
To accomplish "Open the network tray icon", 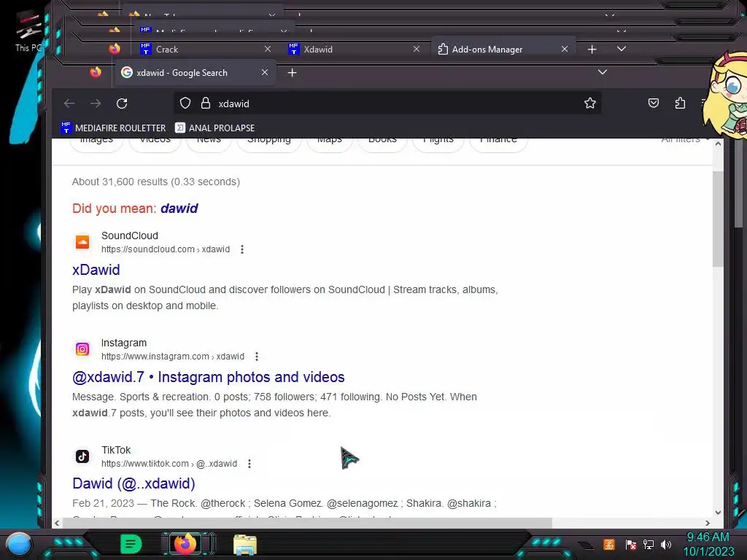I will (x=649, y=544).
